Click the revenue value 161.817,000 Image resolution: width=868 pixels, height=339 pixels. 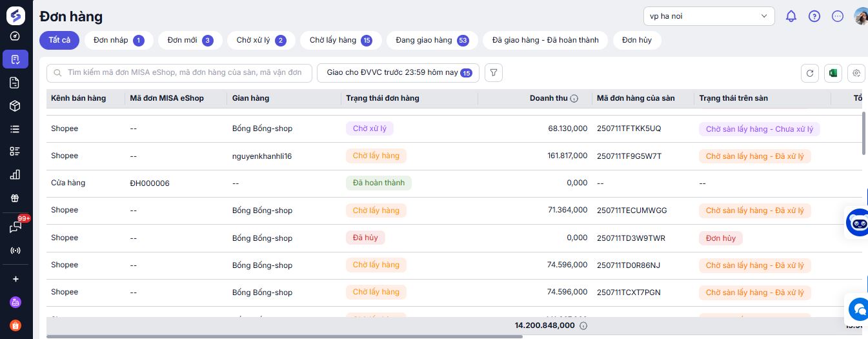pos(568,156)
